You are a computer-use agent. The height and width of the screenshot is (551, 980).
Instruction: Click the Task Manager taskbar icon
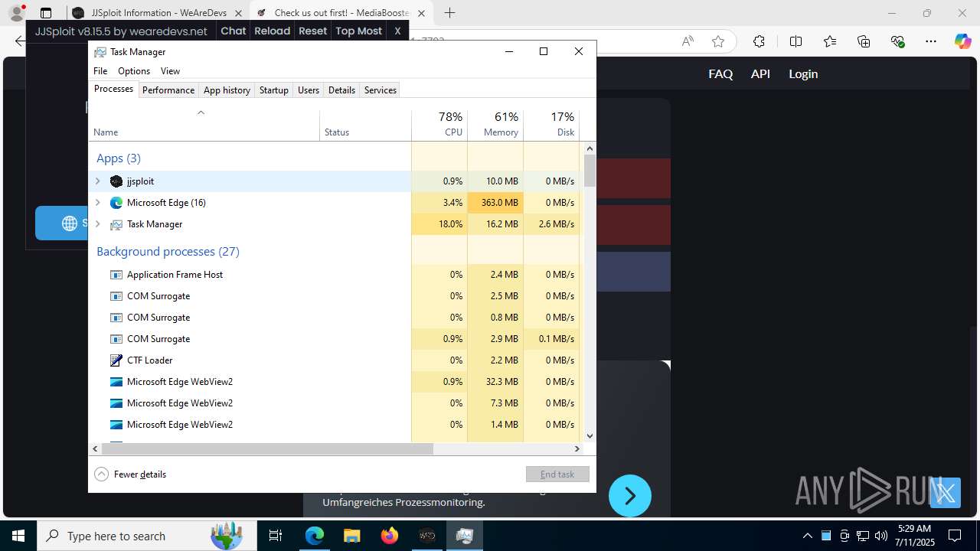[464, 536]
